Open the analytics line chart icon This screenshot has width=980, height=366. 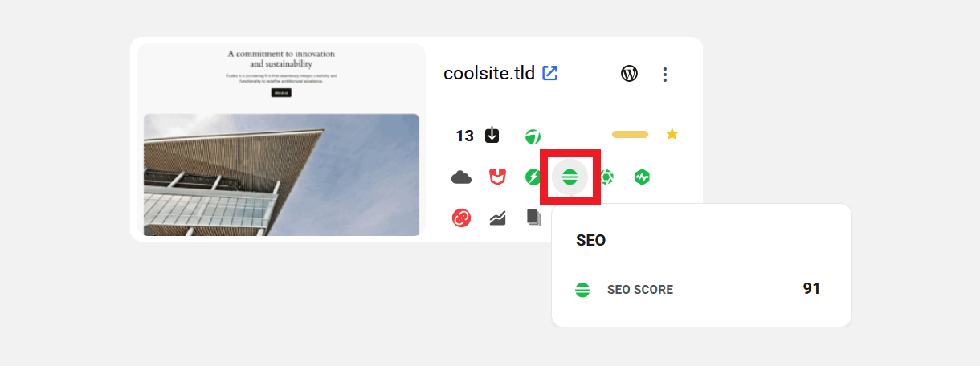(497, 218)
